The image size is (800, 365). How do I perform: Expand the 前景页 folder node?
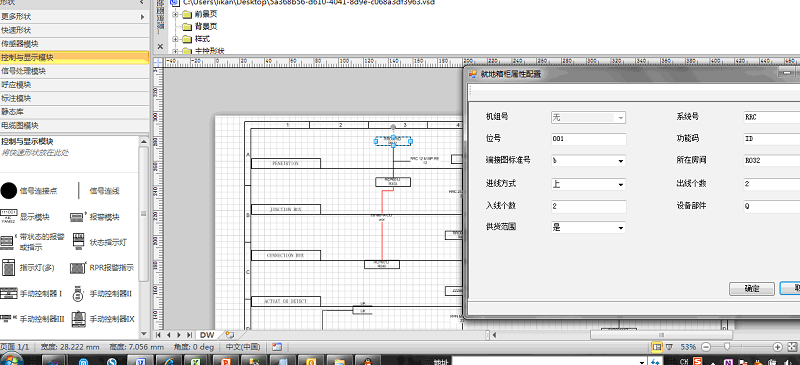tap(175, 14)
